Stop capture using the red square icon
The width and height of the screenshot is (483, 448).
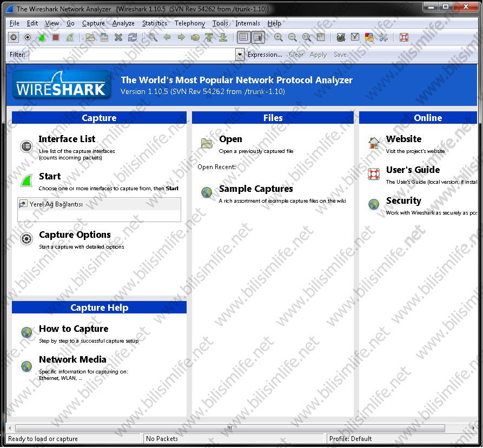pyautogui.click(x=55, y=37)
